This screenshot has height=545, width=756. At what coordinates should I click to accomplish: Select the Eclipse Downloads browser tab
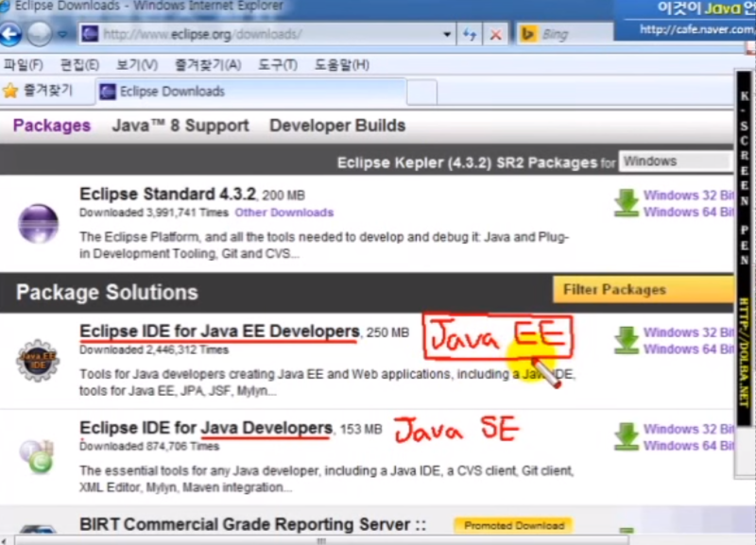[x=250, y=92]
